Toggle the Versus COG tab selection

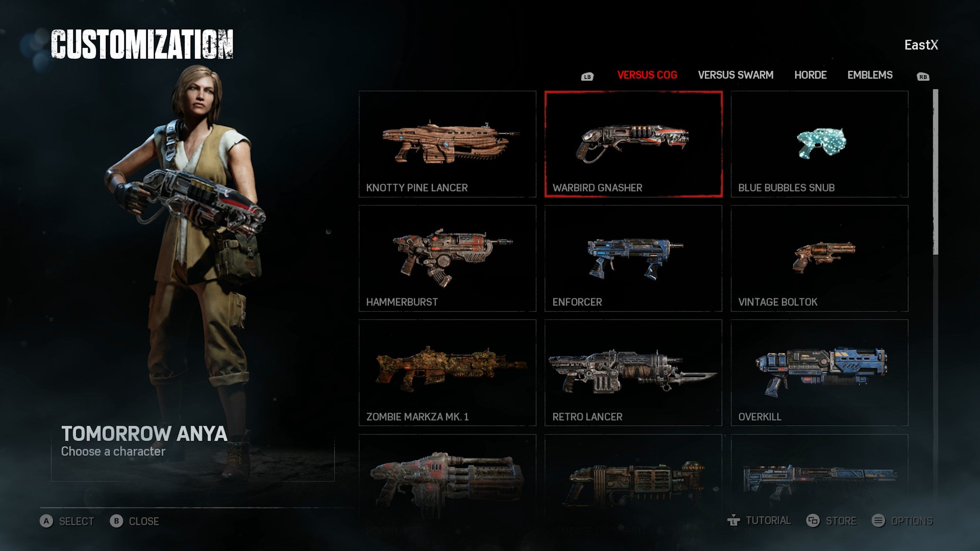(x=647, y=75)
